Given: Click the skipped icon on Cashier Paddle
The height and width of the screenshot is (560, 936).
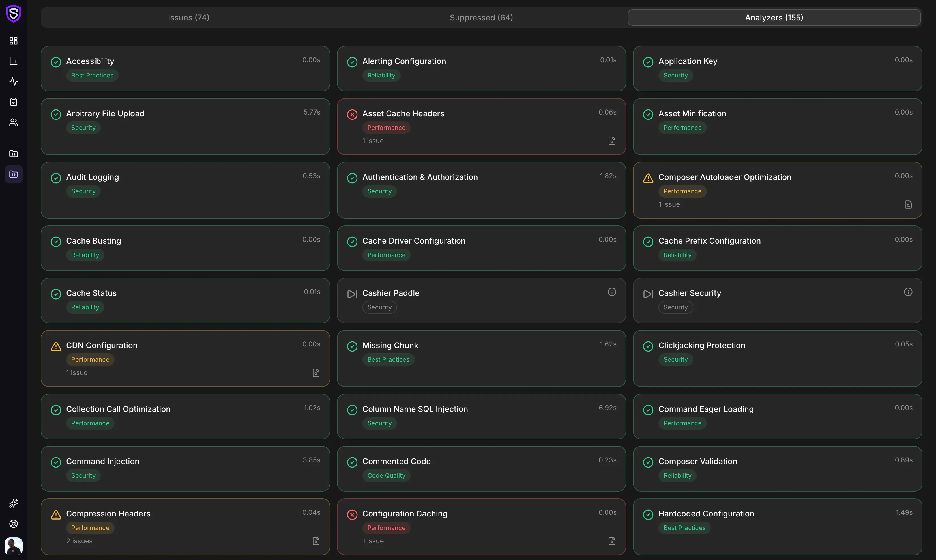Looking at the screenshot, I should tap(352, 294).
